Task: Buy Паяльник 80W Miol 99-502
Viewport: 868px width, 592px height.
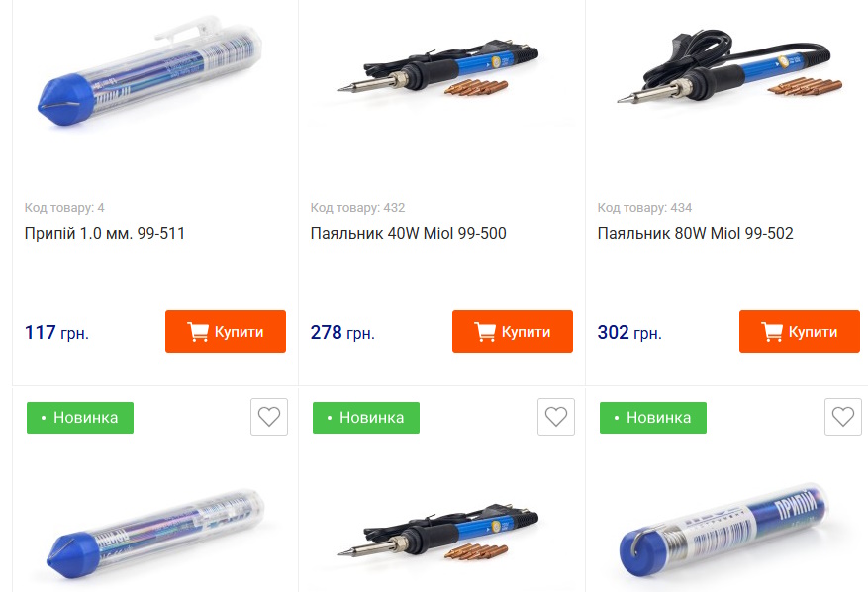Action: point(800,332)
